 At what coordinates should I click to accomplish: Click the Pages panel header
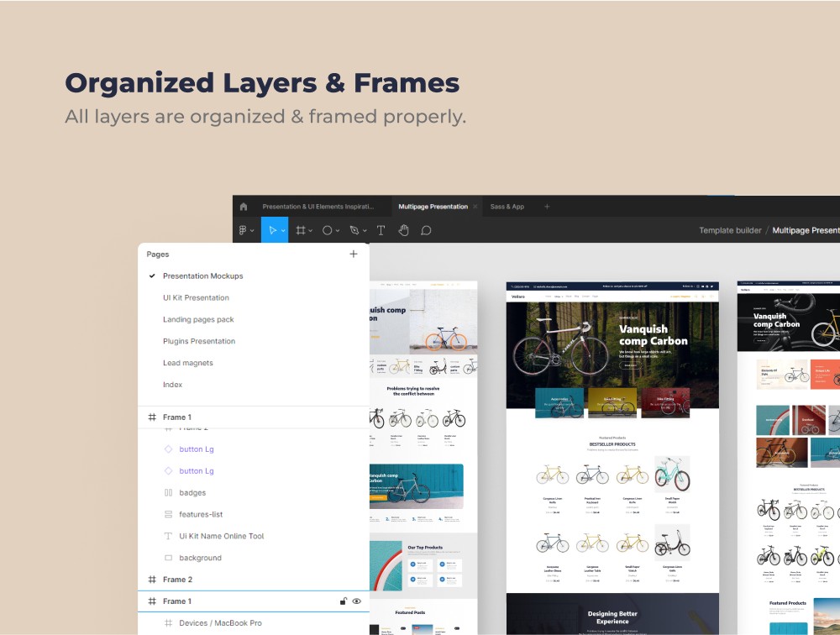click(158, 254)
